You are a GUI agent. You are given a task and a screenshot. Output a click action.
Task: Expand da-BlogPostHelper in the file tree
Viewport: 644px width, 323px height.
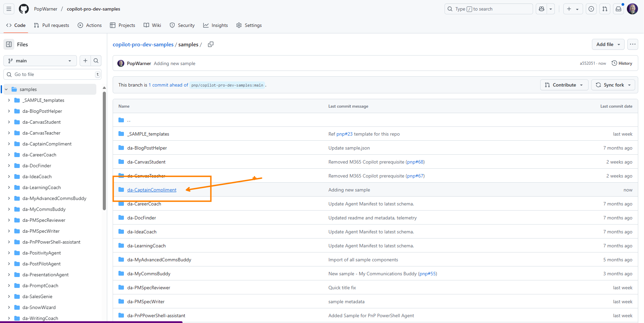(9, 111)
